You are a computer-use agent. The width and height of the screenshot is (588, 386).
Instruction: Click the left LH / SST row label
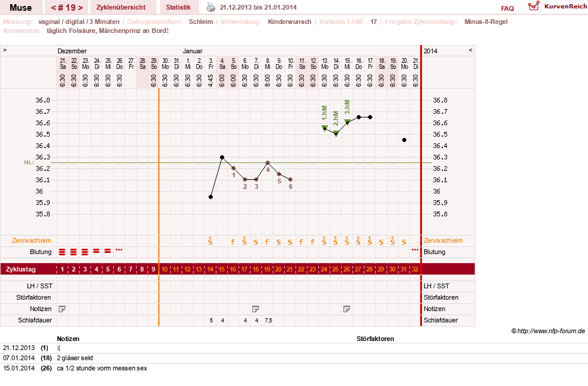(40, 286)
